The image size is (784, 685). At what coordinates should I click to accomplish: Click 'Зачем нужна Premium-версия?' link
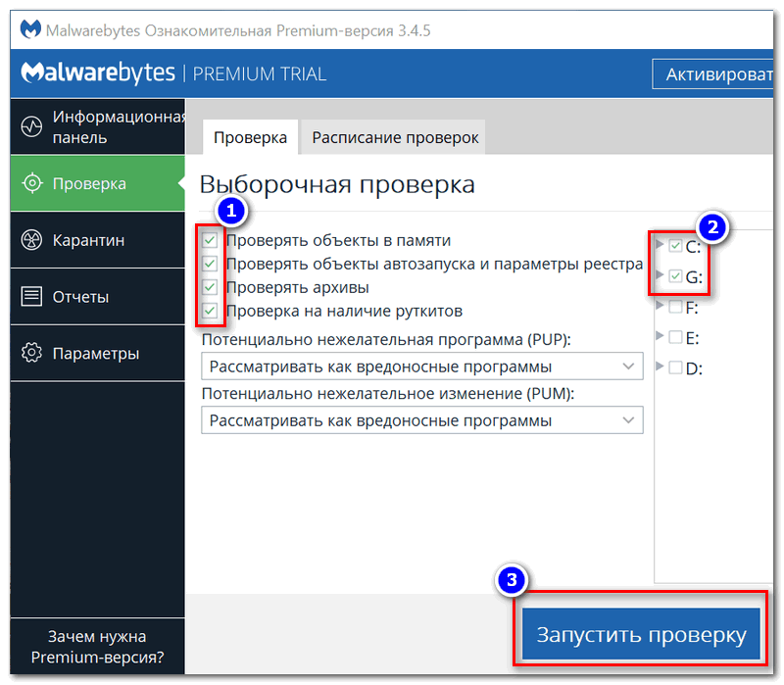97,647
